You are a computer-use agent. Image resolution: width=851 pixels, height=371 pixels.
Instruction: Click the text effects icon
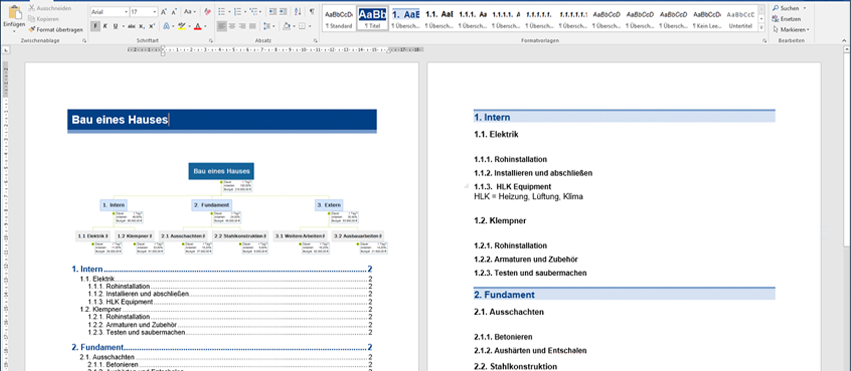[166, 26]
